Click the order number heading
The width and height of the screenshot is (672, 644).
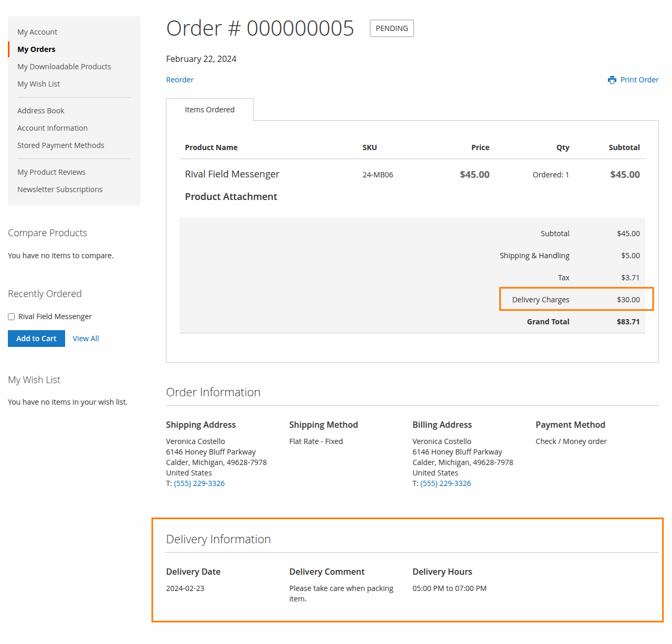point(260,28)
